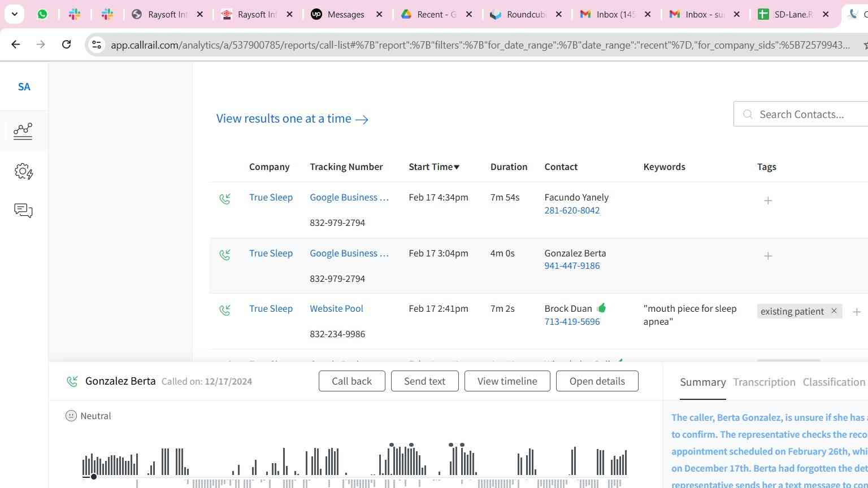Image resolution: width=868 pixels, height=488 pixels.
Task: Open the settings gear with lightning icon
Action: coord(23,172)
